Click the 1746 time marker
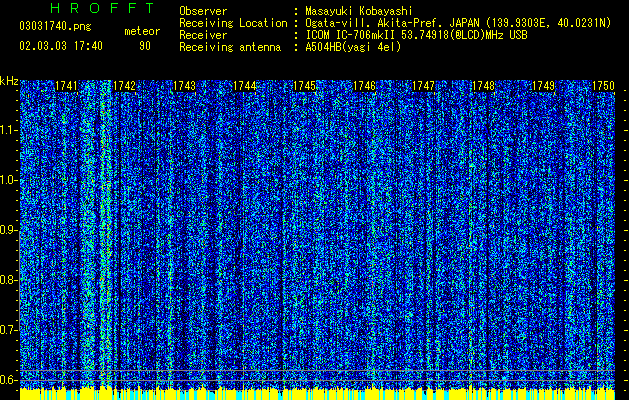The height and width of the screenshot is (400, 629). 364,86
